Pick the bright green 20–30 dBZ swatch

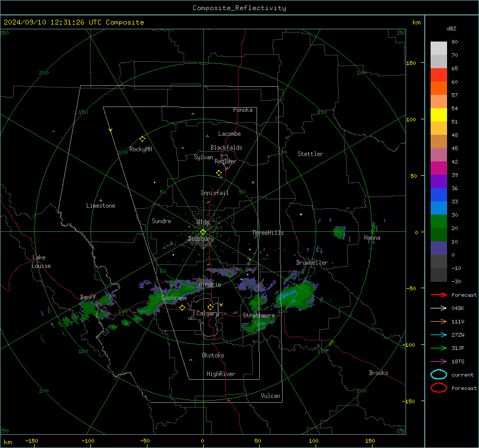pyautogui.click(x=439, y=222)
